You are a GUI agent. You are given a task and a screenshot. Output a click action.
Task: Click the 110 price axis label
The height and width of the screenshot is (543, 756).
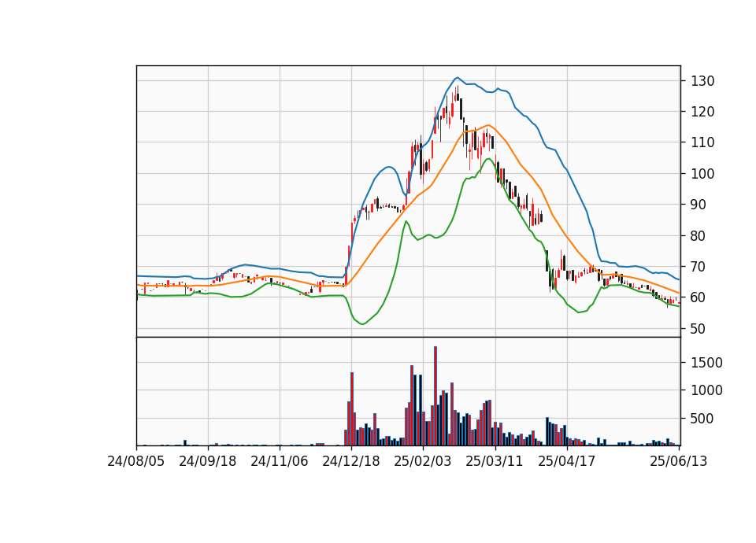coord(702,142)
